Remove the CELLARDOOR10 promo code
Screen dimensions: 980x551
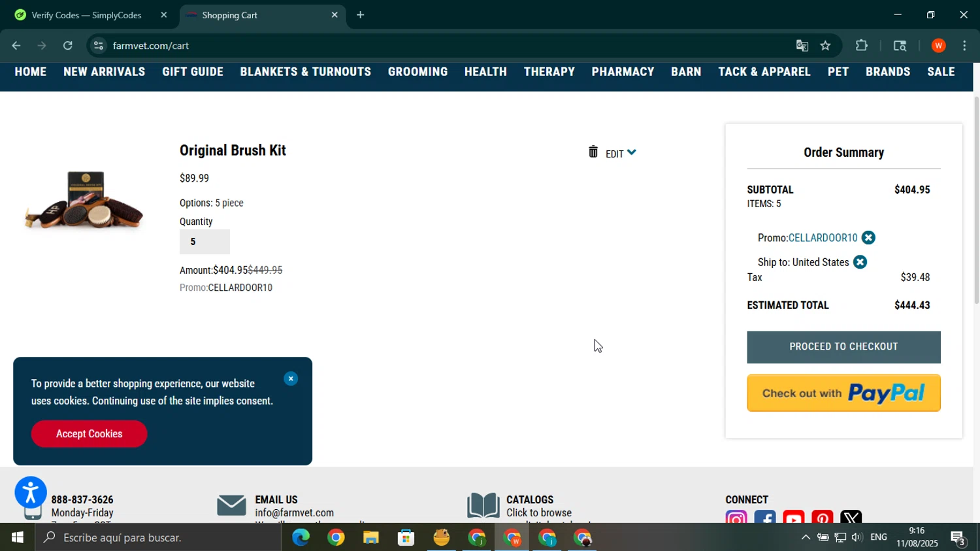click(868, 238)
